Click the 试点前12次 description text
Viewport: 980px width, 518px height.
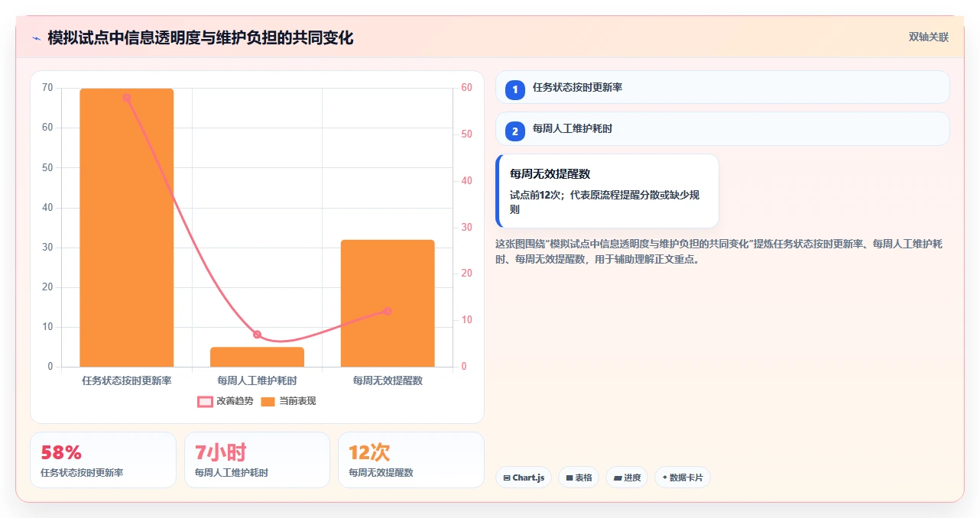coord(605,202)
